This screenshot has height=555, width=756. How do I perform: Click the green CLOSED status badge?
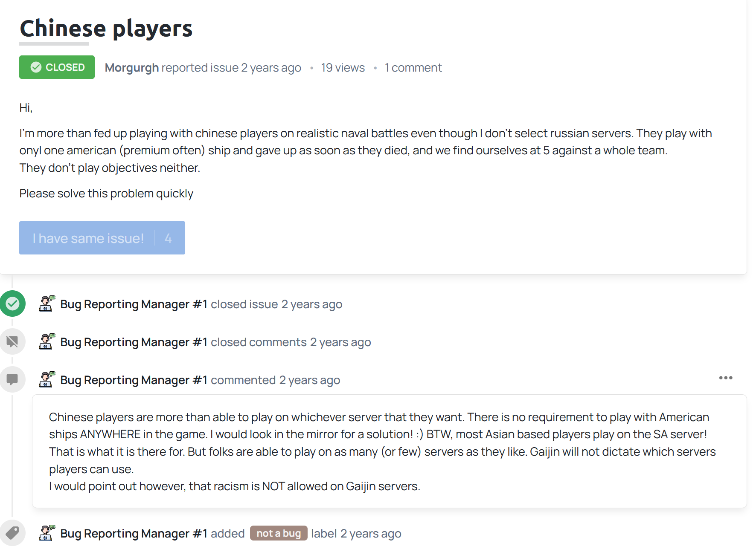[57, 67]
